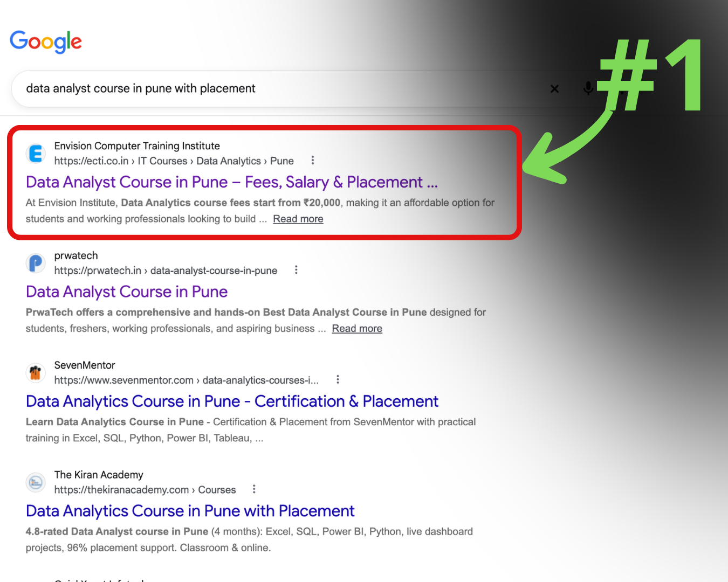Click 'Read more' on the Envision Institute snippet
Viewport: 728px width, 582px height.
point(298,219)
